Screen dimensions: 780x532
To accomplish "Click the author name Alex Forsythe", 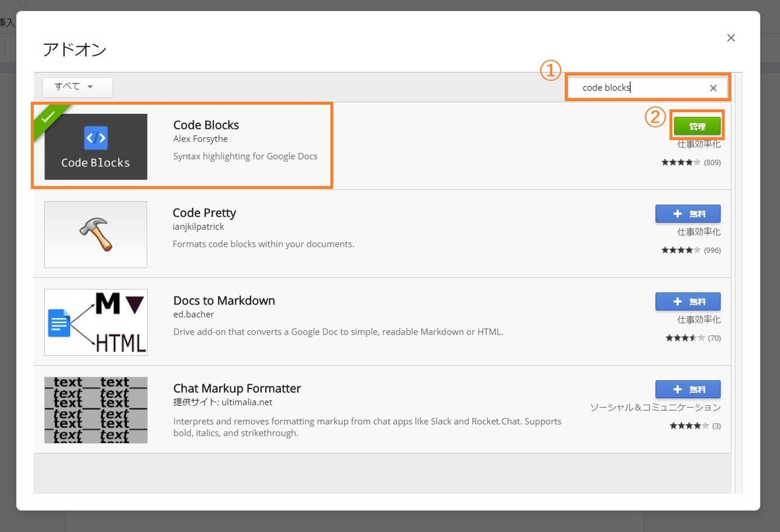I will pos(200,139).
